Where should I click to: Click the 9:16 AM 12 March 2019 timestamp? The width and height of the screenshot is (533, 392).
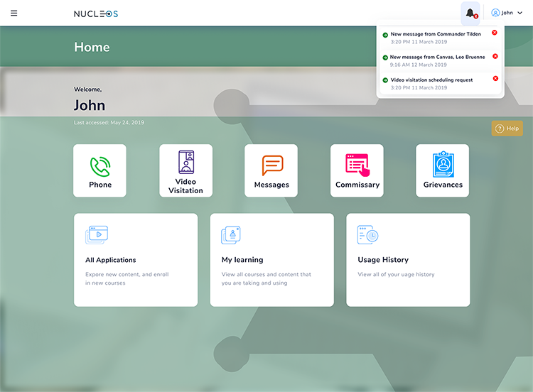click(419, 65)
